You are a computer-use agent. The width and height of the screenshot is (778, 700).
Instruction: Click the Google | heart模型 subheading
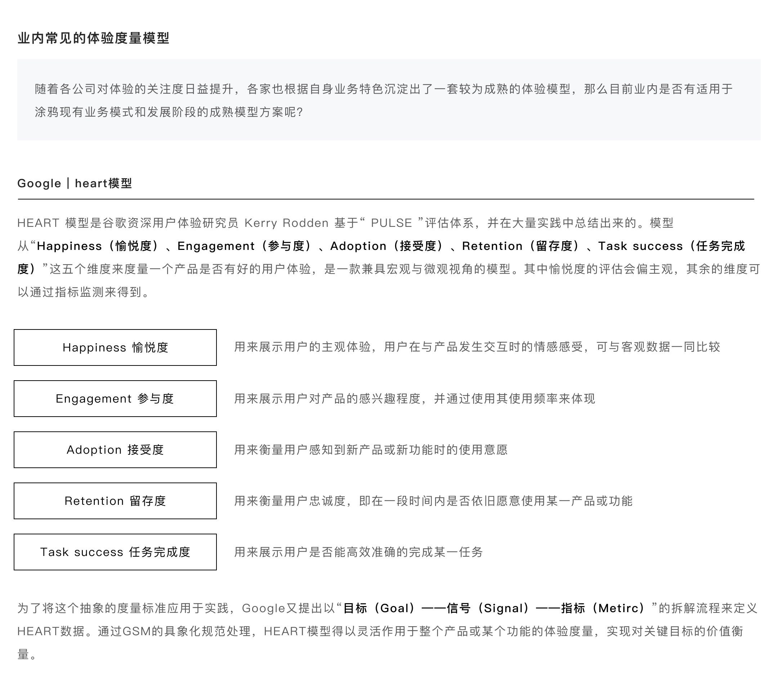click(x=75, y=183)
